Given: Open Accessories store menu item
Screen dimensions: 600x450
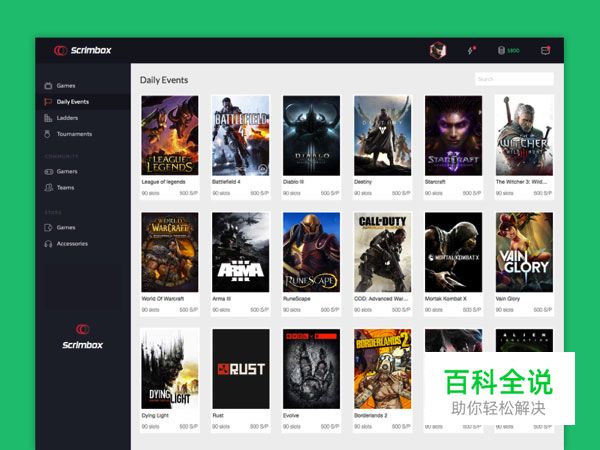Looking at the screenshot, I should (x=72, y=244).
